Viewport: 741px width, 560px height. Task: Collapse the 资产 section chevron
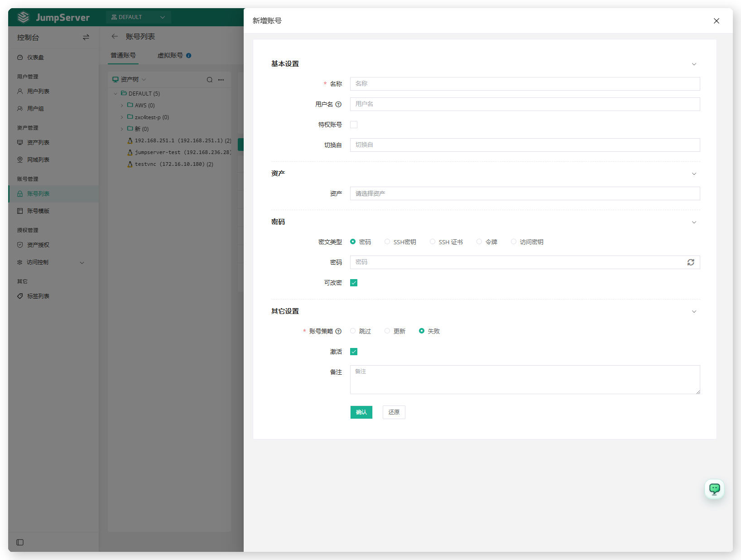(x=694, y=174)
